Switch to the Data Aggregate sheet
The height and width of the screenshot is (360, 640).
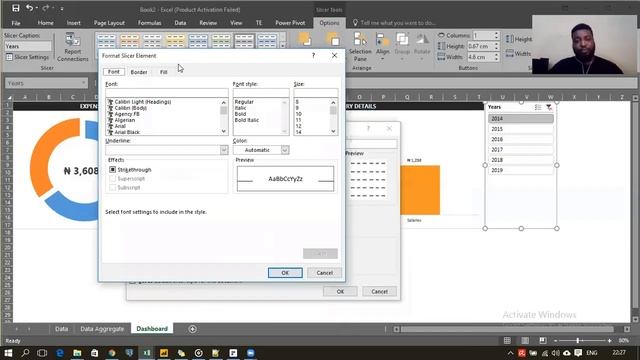point(102,329)
